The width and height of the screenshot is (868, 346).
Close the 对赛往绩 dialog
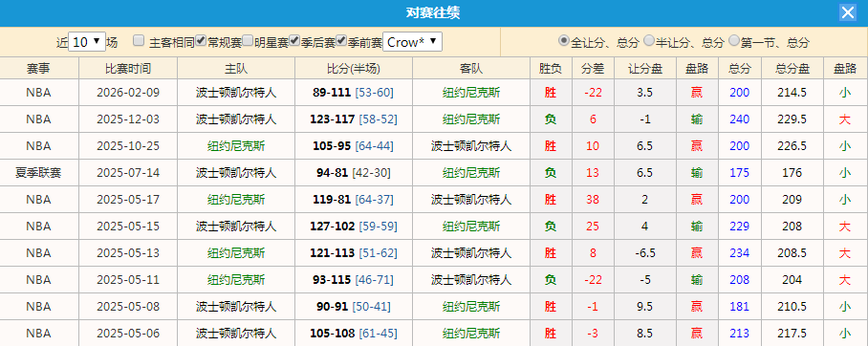click(848, 12)
